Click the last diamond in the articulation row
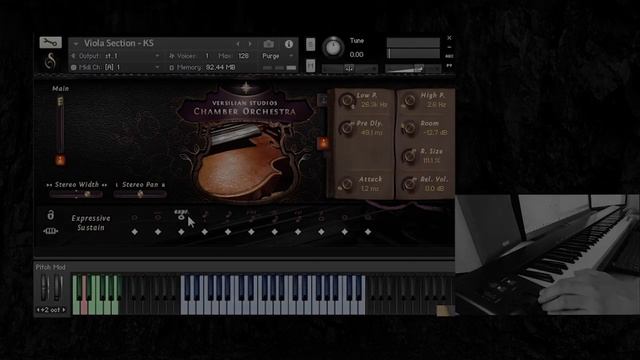Viewport: 640px width, 360px height. click(x=368, y=232)
